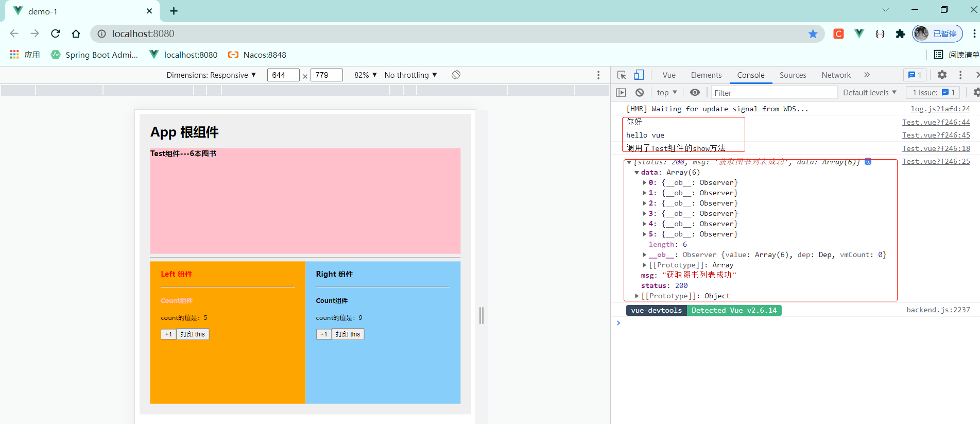
Task: Switch to the Elements tab
Action: click(x=706, y=75)
